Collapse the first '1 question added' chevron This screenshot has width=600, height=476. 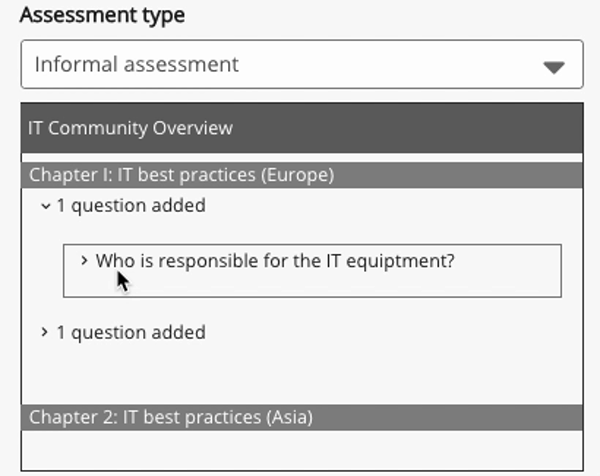[x=45, y=206]
